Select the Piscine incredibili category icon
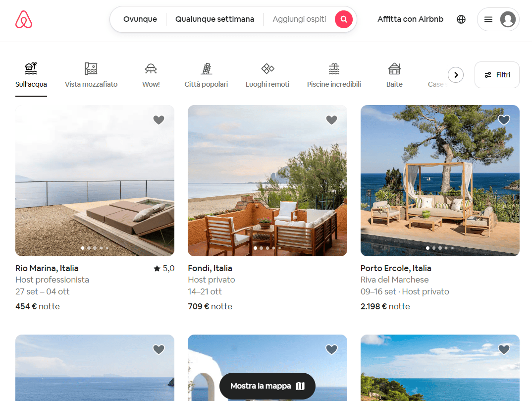Screen dimensions: 532x401 coord(334,68)
